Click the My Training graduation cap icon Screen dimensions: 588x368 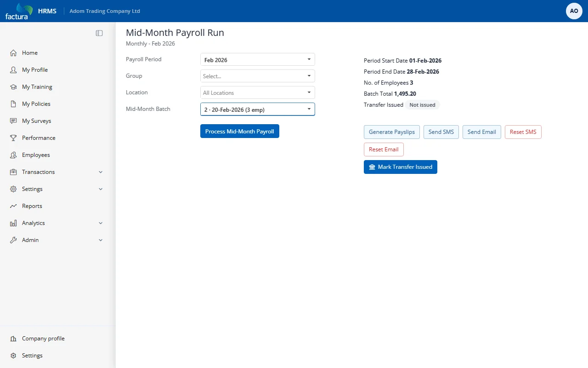tap(13, 87)
